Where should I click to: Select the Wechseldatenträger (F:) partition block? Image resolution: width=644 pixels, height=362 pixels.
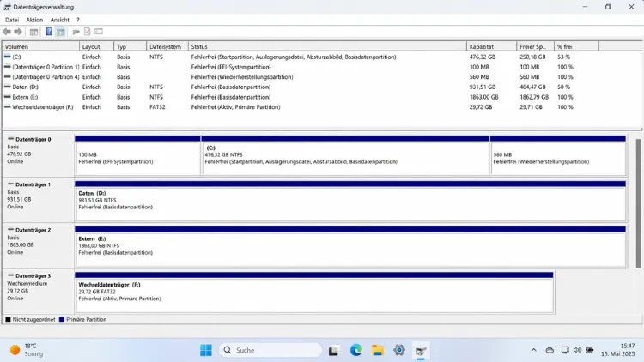tap(314, 293)
